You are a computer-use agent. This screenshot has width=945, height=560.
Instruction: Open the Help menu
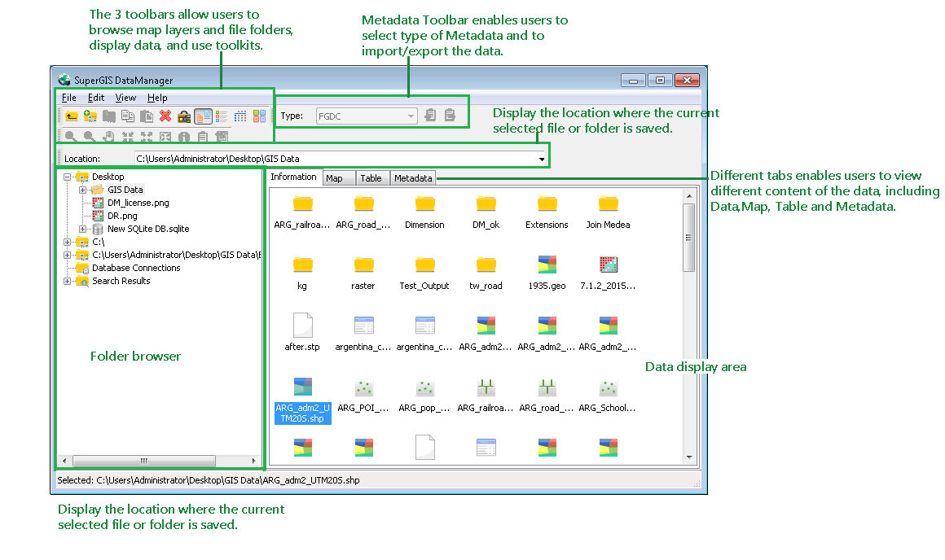[x=157, y=98]
